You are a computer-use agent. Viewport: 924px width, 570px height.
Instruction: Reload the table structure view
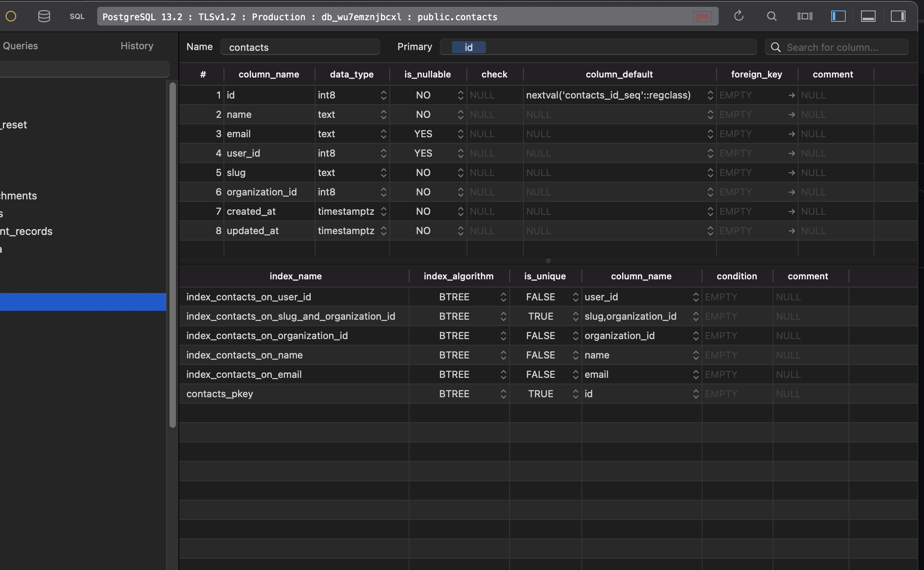click(739, 16)
